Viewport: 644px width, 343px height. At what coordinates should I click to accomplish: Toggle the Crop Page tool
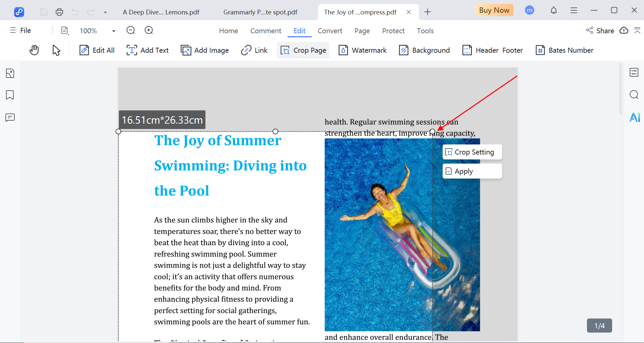pyautogui.click(x=303, y=50)
